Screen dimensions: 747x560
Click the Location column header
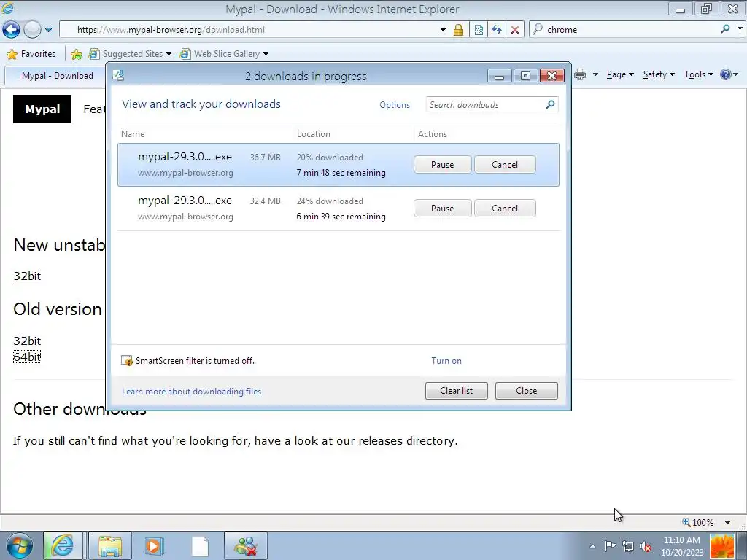(353, 134)
